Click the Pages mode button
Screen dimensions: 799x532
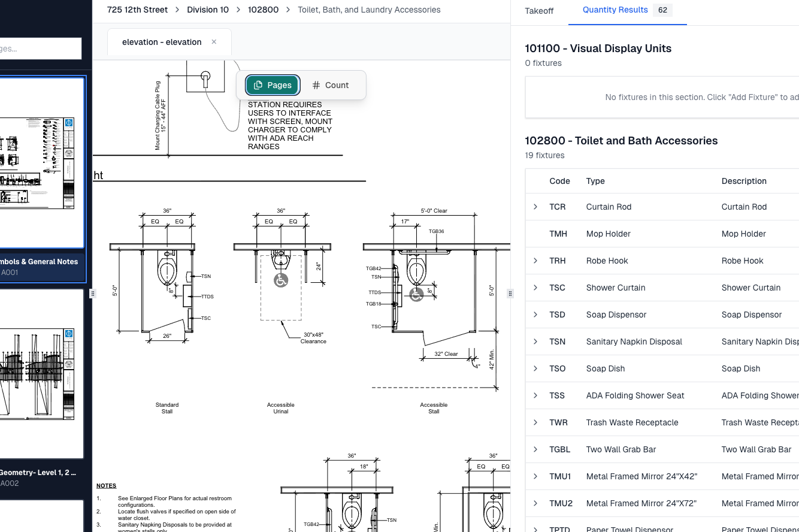point(273,85)
